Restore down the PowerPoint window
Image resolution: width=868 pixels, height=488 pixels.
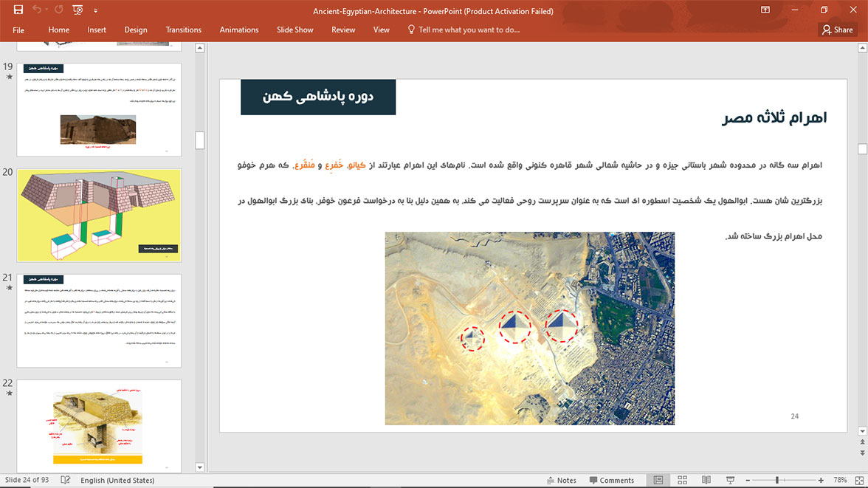(824, 10)
